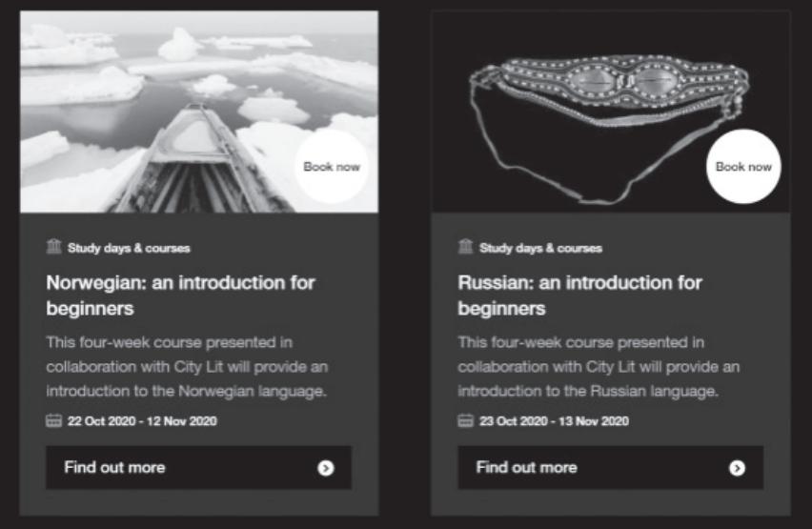Select Study days & courses label on Russian card
This screenshot has height=529, width=812.
point(540,248)
